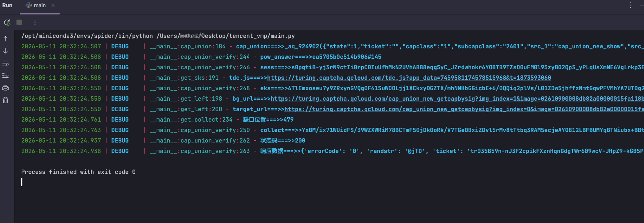644x223 pixels.
Task: Open the run toolbar more actions menu
Action: point(35,22)
